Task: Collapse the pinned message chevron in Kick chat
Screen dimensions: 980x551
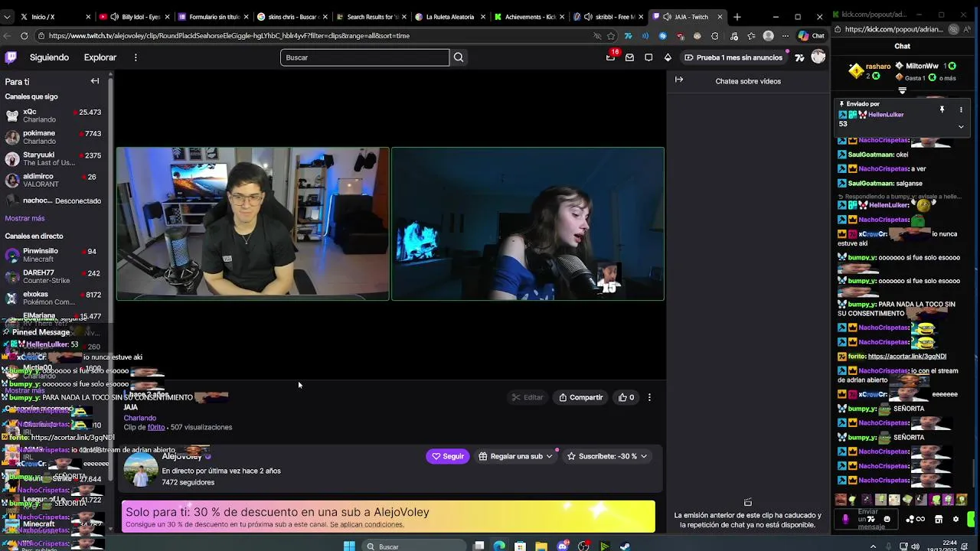Action: coord(961,126)
